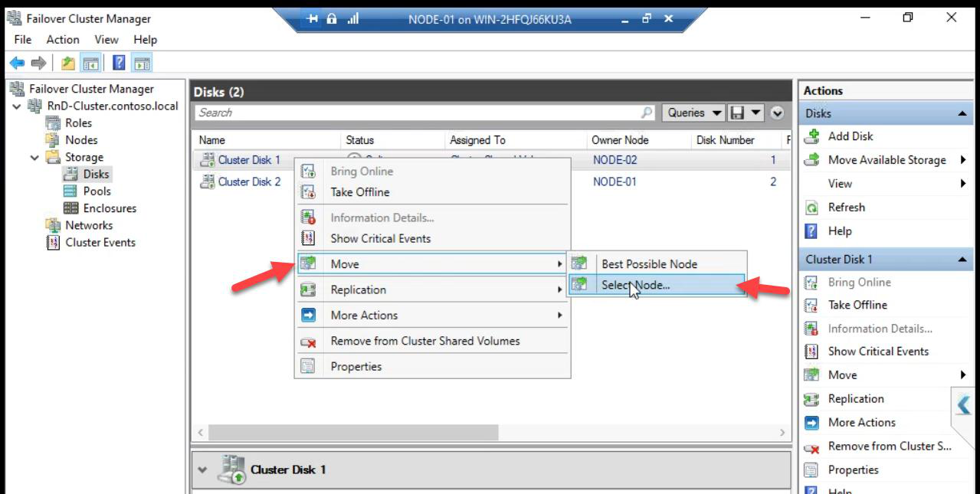Viewport: 980px width, 494px height.
Task: Collapse the Disks section in the Actions pane
Action: [962, 113]
